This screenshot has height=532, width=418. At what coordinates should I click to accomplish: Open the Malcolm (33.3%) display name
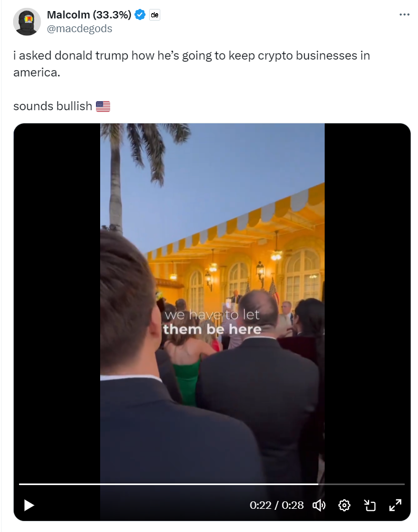click(89, 15)
